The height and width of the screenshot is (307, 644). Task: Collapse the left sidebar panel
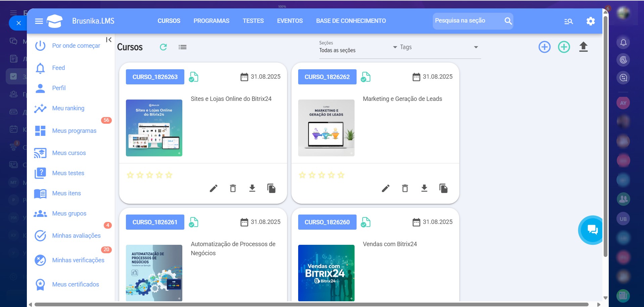tap(109, 40)
